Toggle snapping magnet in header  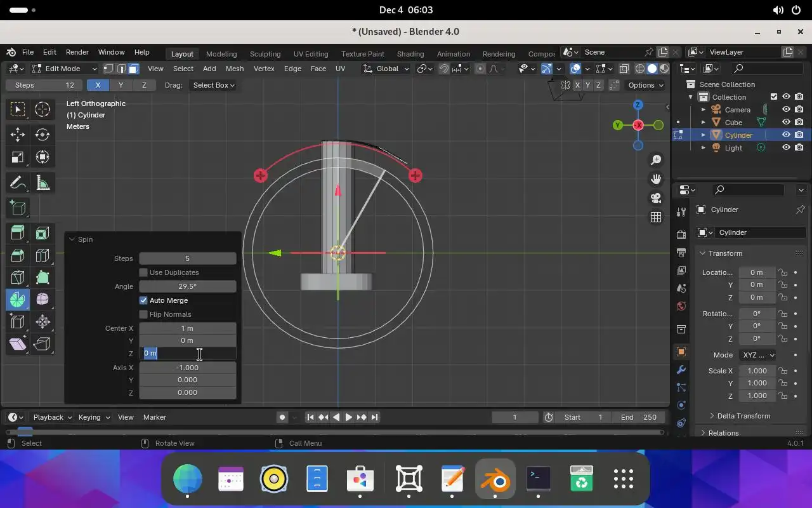(x=444, y=69)
